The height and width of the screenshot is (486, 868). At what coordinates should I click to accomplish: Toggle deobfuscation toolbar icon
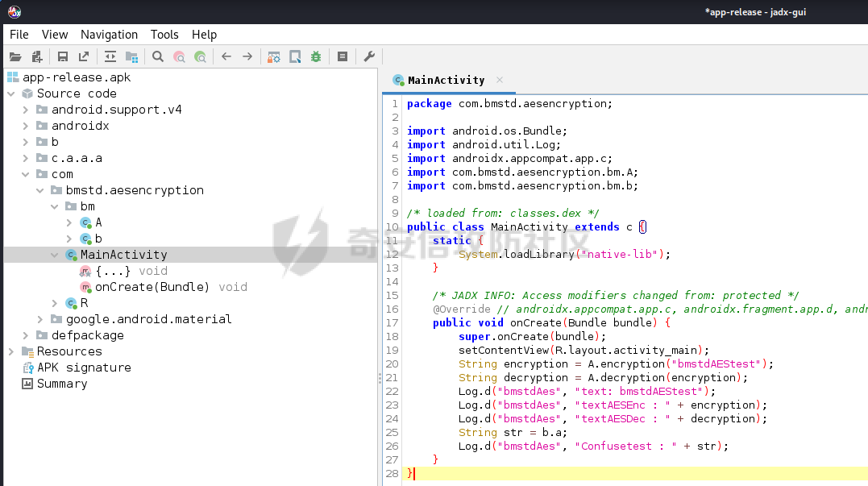pyautogui.click(x=274, y=56)
